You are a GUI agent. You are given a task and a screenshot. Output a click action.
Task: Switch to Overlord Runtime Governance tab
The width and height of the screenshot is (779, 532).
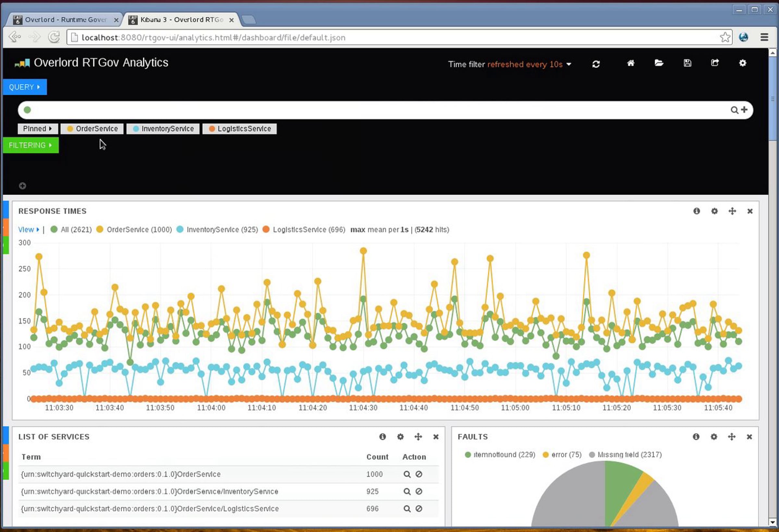65,20
